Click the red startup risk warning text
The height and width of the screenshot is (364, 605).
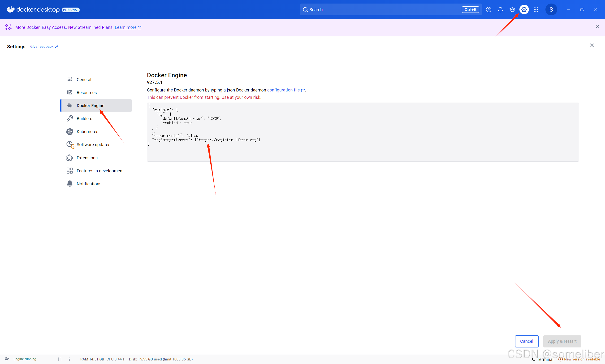[204, 97]
